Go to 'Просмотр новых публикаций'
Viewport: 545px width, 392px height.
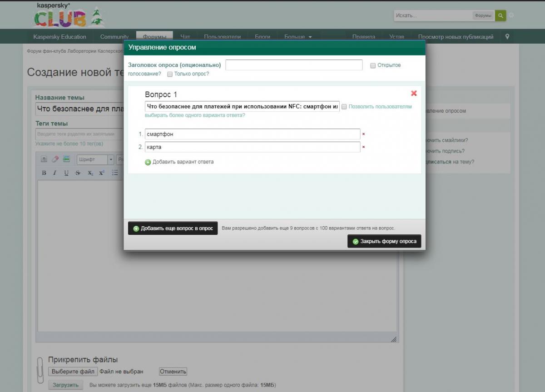tap(456, 37)
